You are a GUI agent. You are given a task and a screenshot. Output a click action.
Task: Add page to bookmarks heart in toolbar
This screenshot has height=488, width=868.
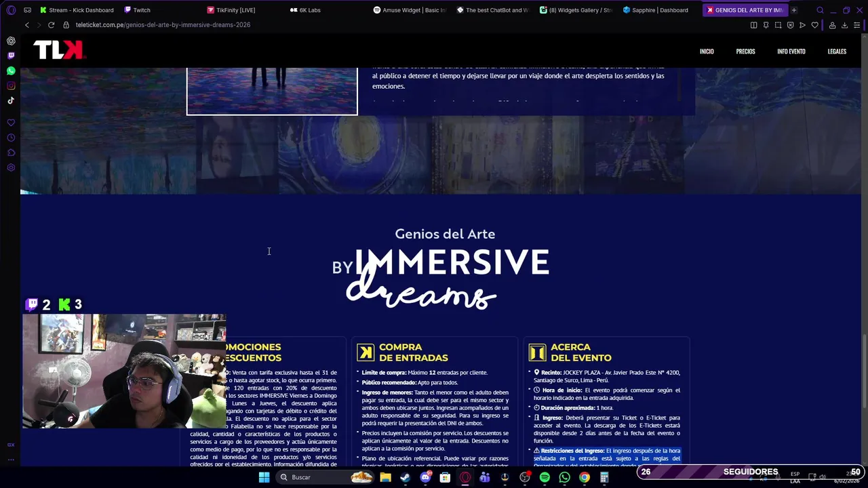coord(814,25)
